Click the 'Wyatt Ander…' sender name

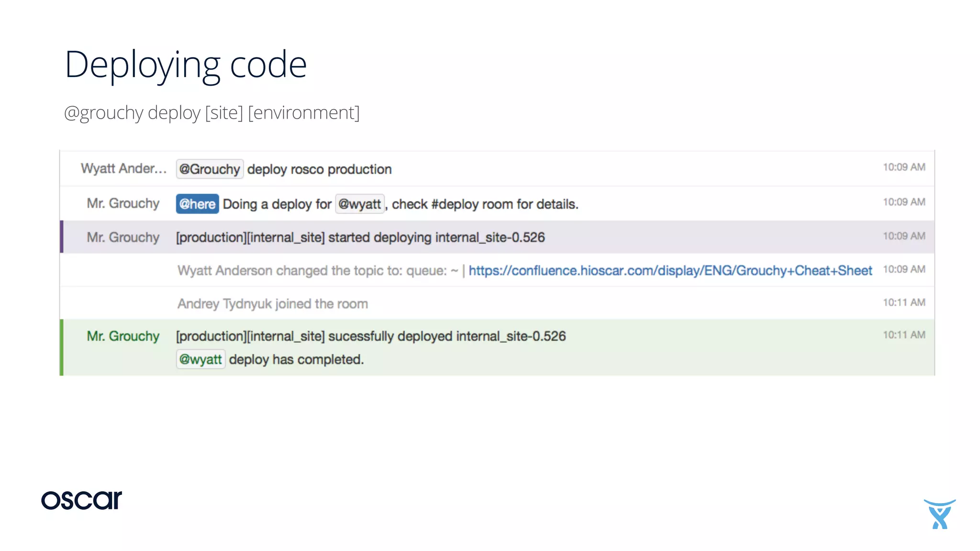point(123,168)
